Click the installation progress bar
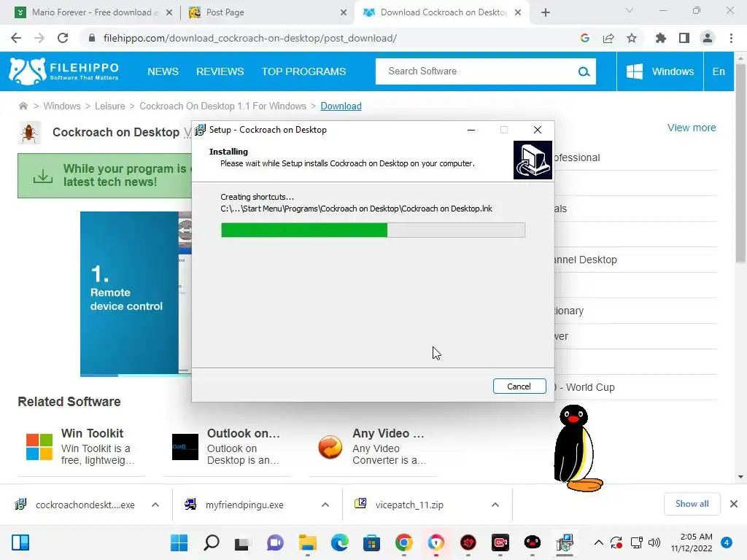This screenshot has height=560, width=747. coord(373,230)
